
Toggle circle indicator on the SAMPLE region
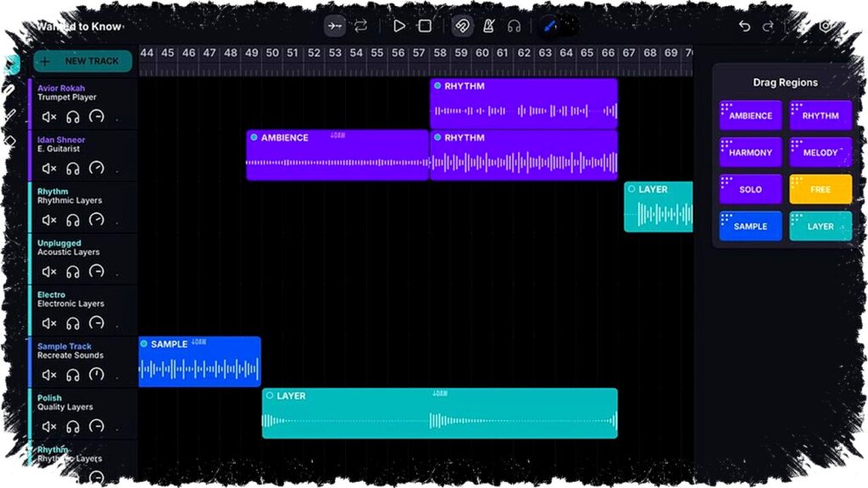[144, 344]
